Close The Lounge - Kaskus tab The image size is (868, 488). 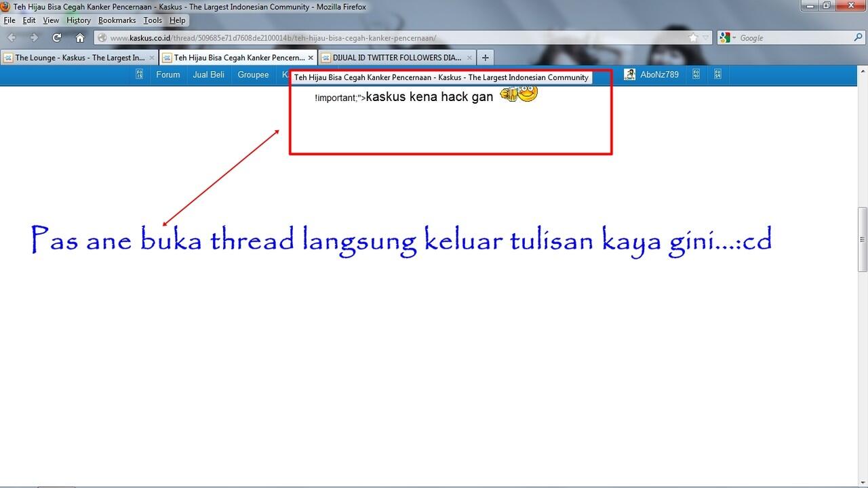(x=152, y=58)
